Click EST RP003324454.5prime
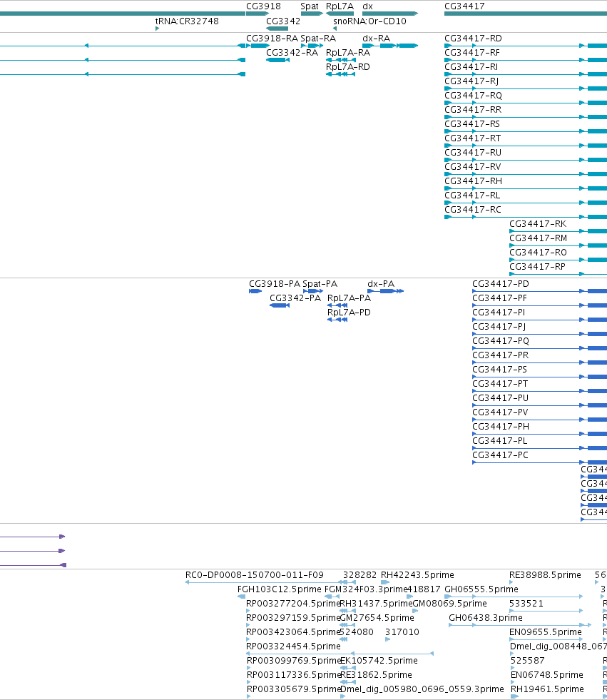 [x=293, y=646]
